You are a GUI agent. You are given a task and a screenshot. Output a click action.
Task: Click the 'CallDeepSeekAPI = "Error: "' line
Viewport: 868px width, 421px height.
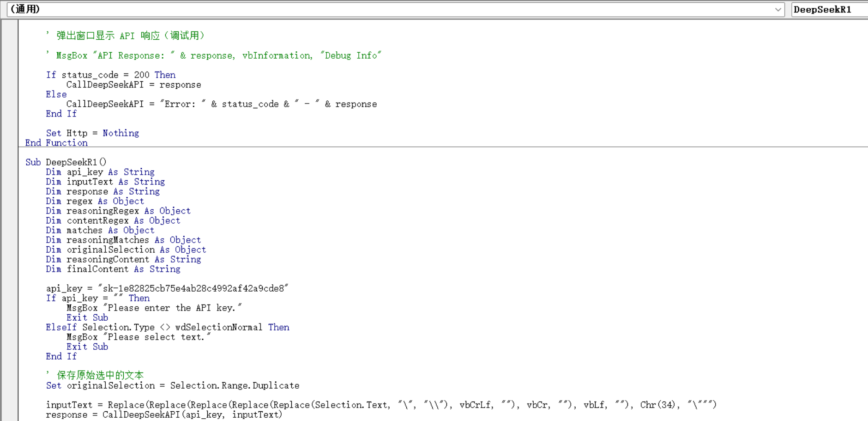click(x=222, y=104)
